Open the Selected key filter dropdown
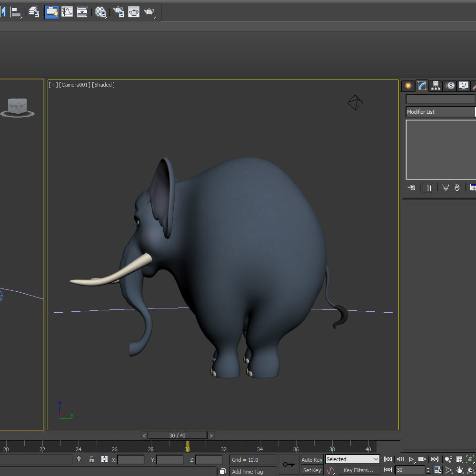This screenshot has height=476, width=476. (352, 459)
